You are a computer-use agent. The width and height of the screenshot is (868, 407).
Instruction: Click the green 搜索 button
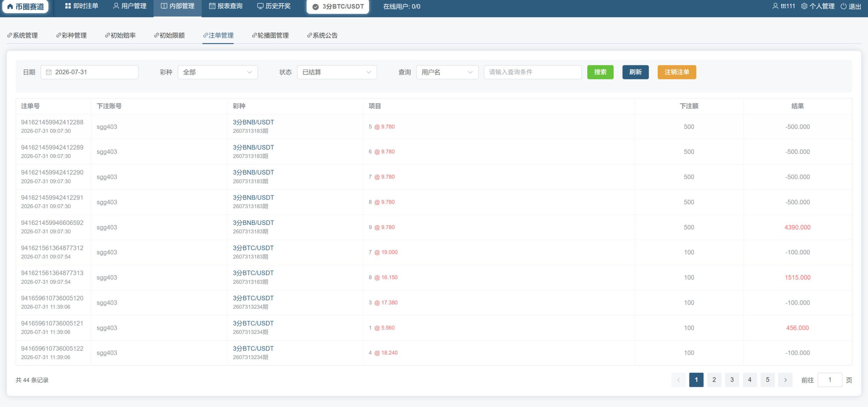click(x=600, y=72)
